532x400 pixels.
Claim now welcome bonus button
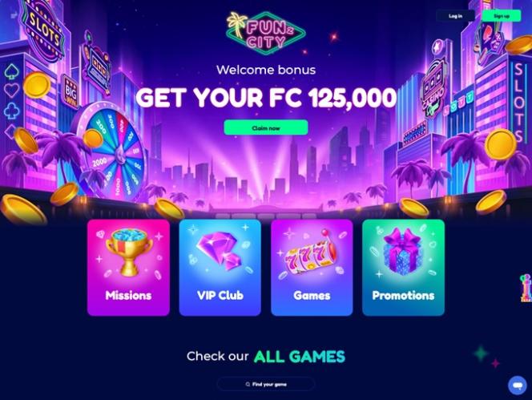click(x=266, y=128)
